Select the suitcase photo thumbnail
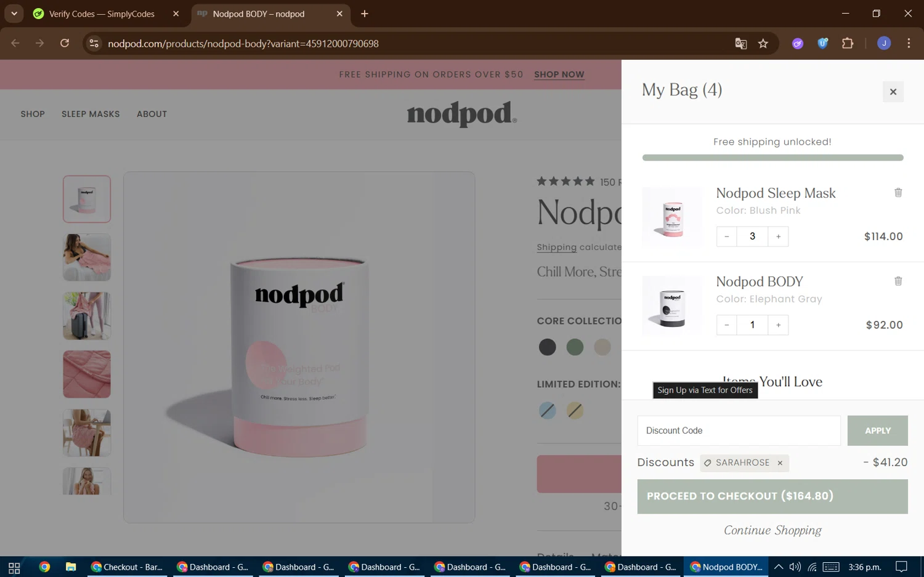 (87, 316)
